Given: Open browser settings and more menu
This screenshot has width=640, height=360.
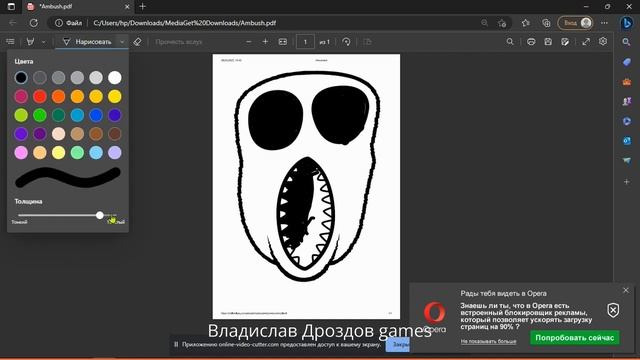Looking at the screenshot, I should click(x=604, y=23).
